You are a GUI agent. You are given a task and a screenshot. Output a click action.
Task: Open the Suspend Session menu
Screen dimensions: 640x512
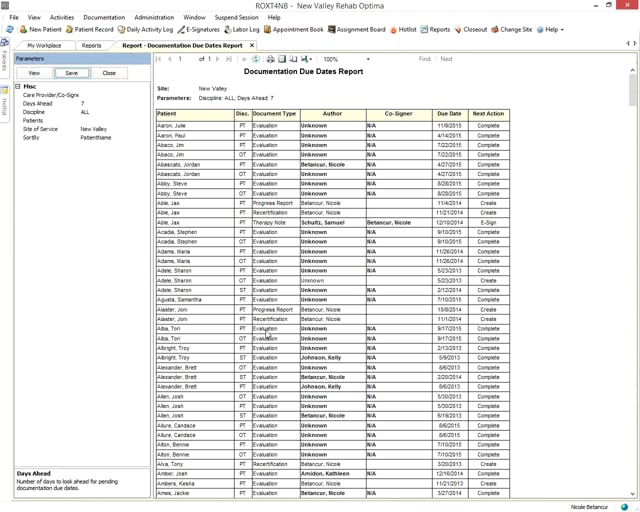(237, 18)
